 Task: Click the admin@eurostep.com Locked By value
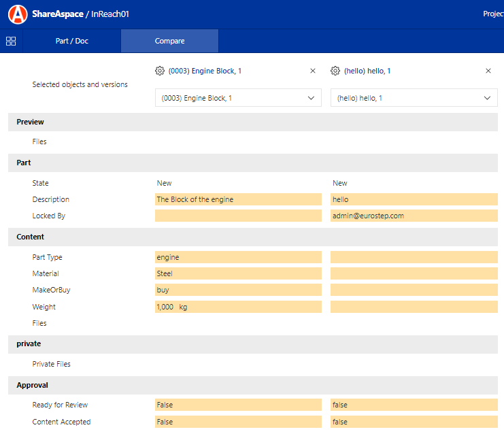pyautogui.click(x=414, y=216)
